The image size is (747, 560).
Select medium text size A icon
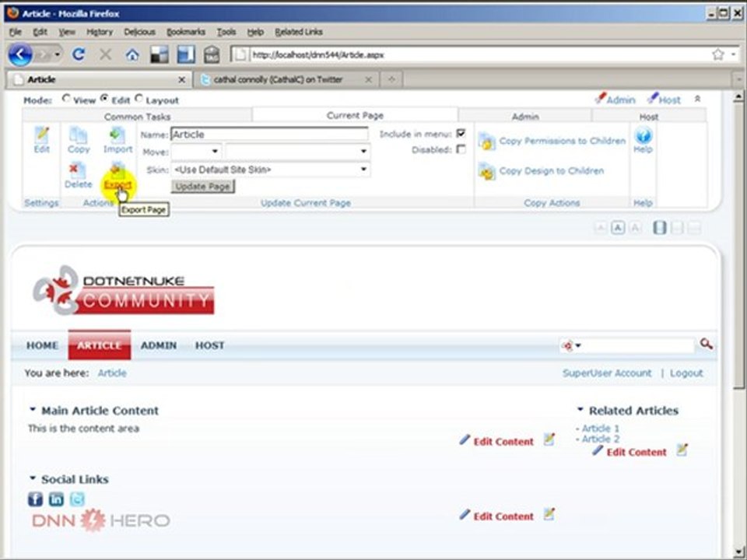(618, 228)
